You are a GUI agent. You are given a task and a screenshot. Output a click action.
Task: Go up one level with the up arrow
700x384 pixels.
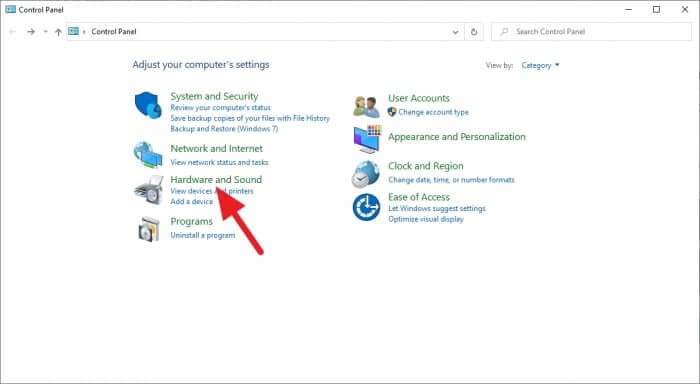click(58, 32)
